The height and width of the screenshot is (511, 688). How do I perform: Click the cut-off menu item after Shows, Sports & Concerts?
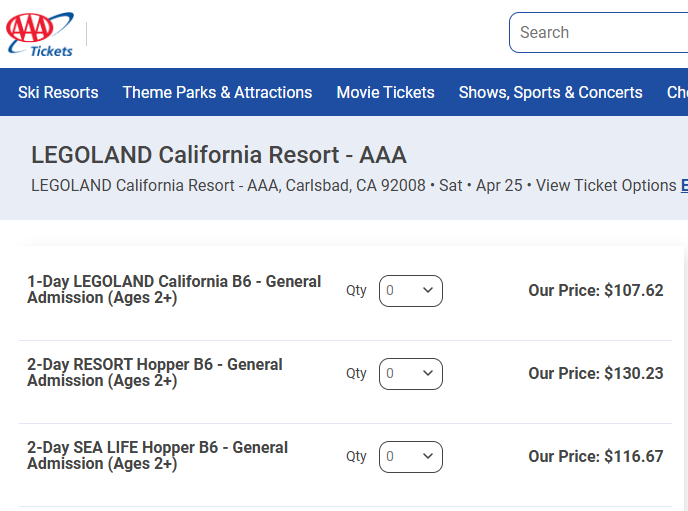click(677, 92)
